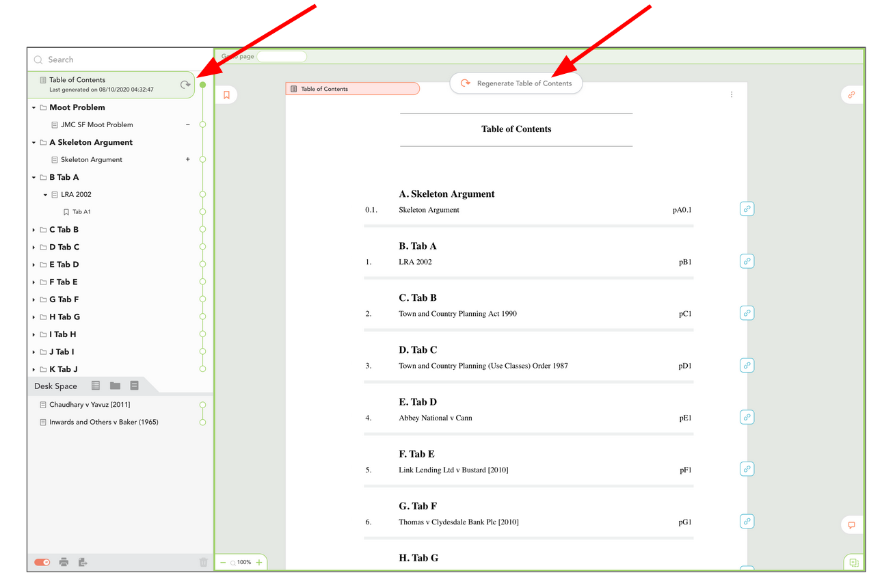Click the Go to page input field

(282, 57)
